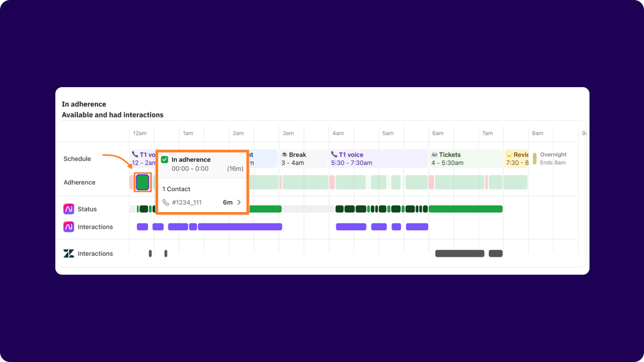
Task: Toggle the green In adherence checkmark
Action: coord(164,159)
